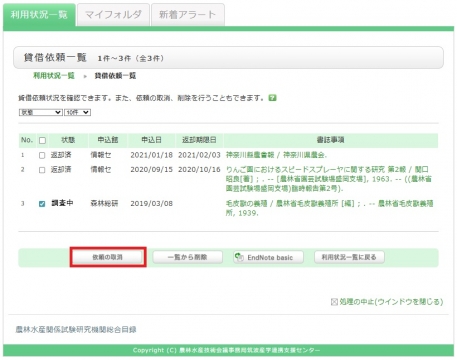Click the green help question-mark icon
The height and width of the screenshot is (360, 457).
[x=273, y=98]
